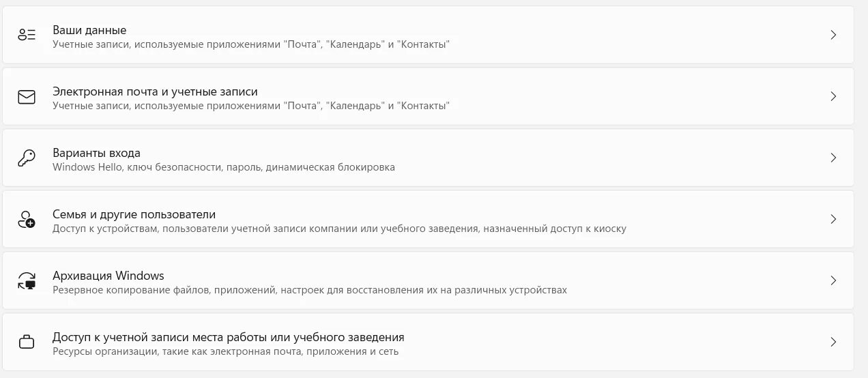
Task: Expand chevron on Электронная почта и учетные записи
Action: 833,96
